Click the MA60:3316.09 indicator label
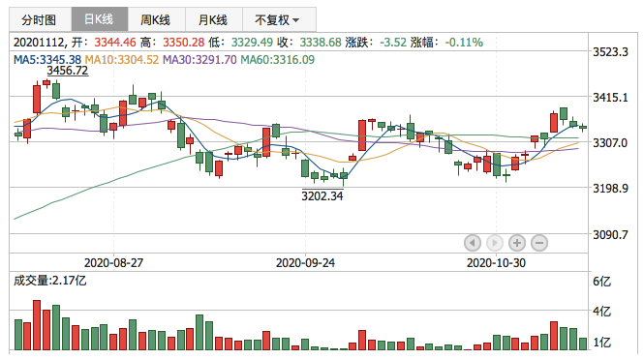Viewport: 644px width, 359px height. click(278, 60)
